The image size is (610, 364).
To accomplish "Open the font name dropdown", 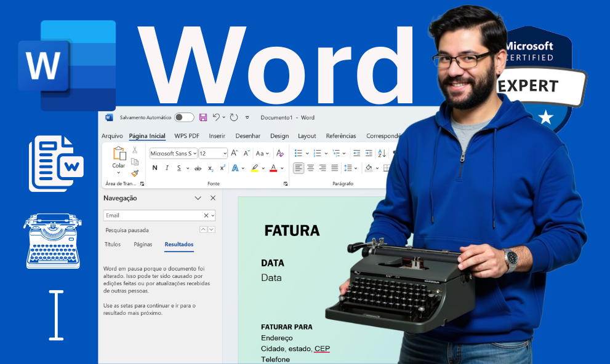I will [195, 154].
